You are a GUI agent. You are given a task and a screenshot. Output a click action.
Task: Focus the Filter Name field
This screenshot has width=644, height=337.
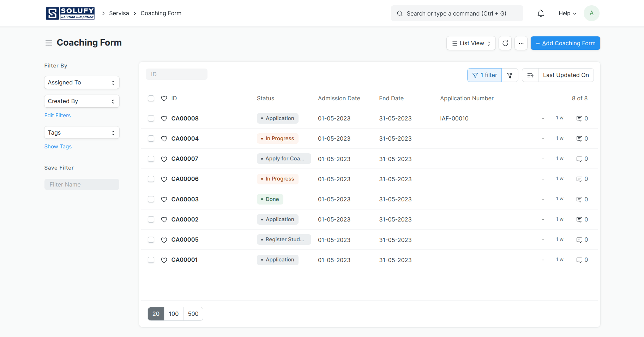tap(82, 184)
